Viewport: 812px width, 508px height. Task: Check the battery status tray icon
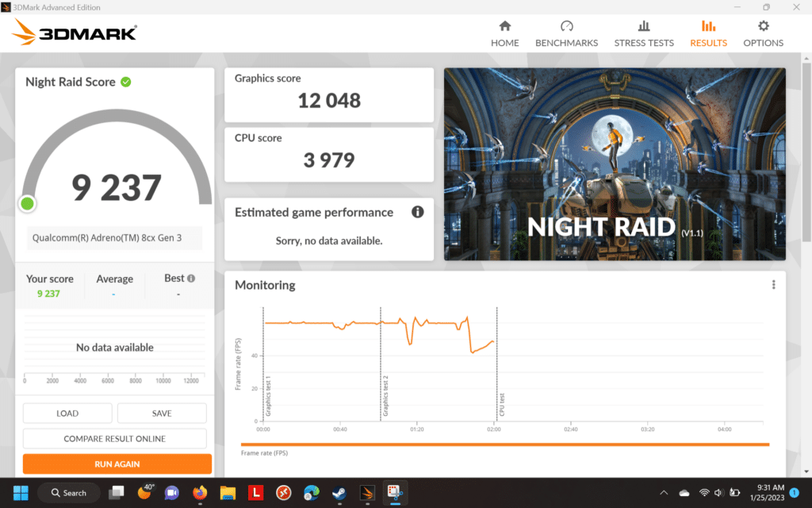point(734,492)
